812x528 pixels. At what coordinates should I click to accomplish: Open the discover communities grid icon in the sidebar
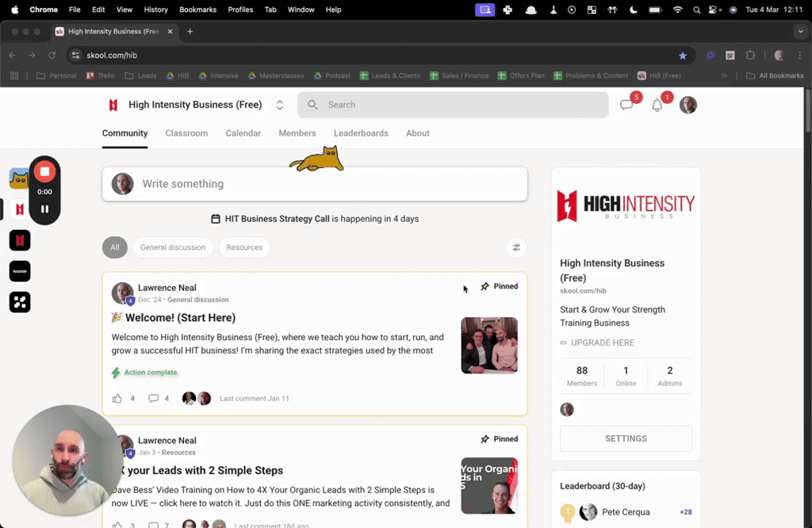click(20, 302)
